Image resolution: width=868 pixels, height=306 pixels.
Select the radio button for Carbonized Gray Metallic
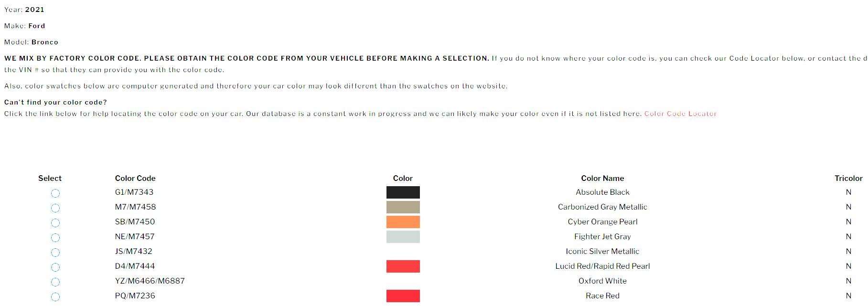(55, 208)
